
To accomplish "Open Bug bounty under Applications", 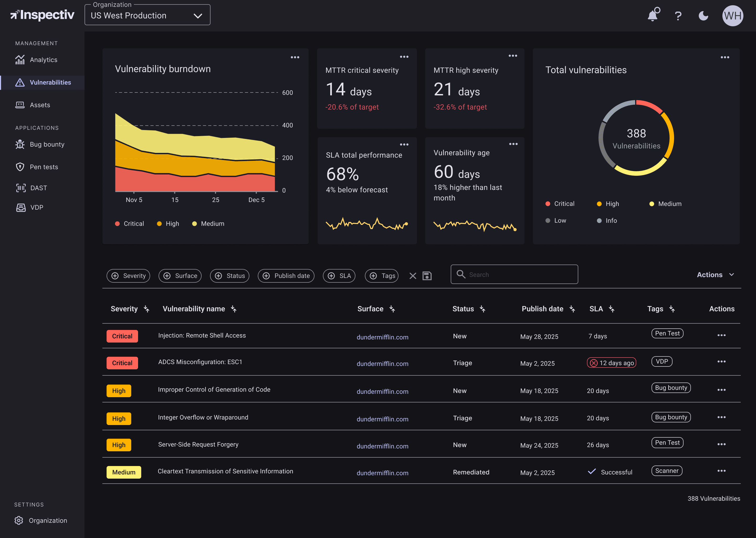I will click(47, 144).
